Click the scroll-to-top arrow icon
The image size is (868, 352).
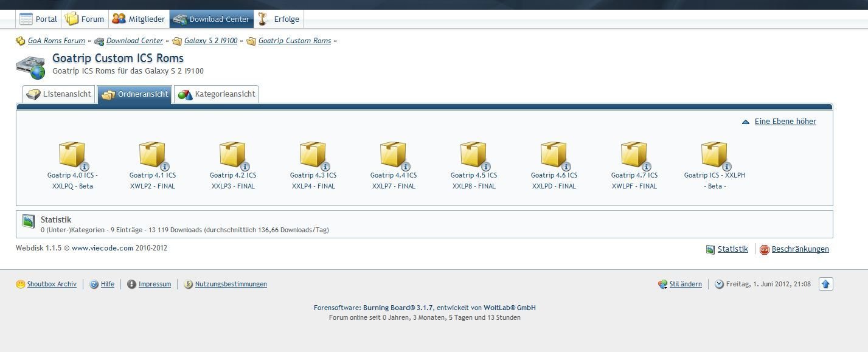[826, 284]
